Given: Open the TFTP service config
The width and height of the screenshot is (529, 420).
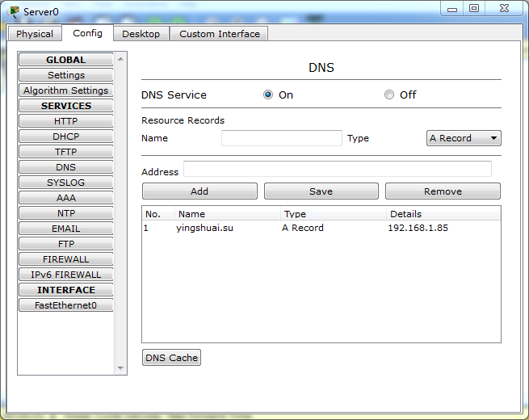Looking at the screenshot, I should (x=65, y=152).
